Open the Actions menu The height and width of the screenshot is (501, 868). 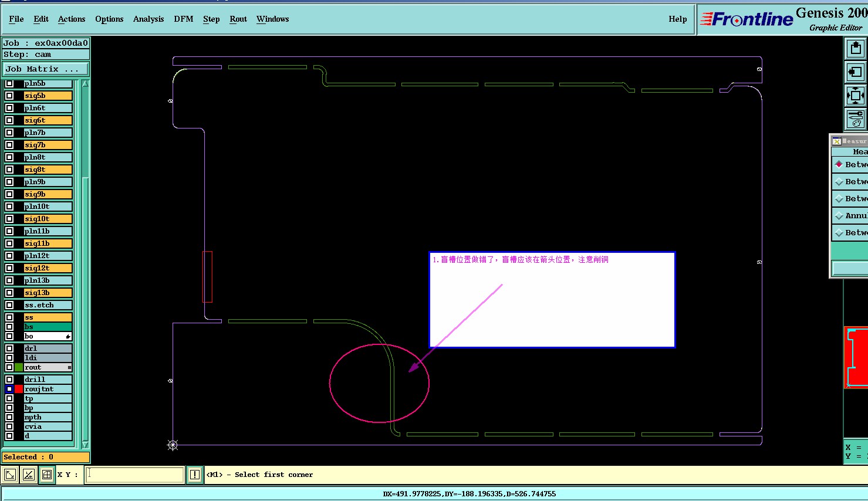tap(72, 19)
